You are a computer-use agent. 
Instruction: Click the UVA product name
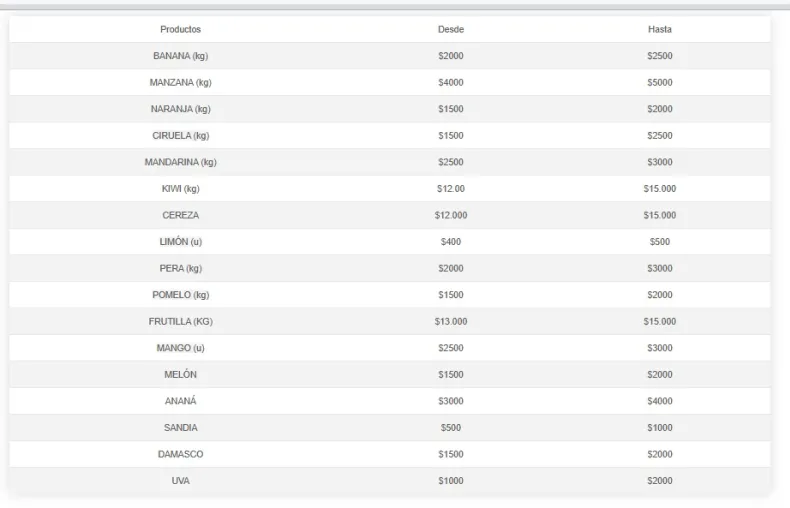pos(180,480)
